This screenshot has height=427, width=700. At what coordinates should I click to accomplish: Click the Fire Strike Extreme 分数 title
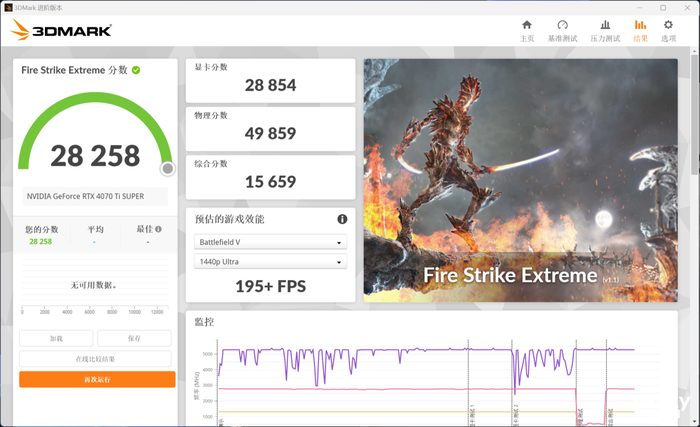(x=75, y=70)
